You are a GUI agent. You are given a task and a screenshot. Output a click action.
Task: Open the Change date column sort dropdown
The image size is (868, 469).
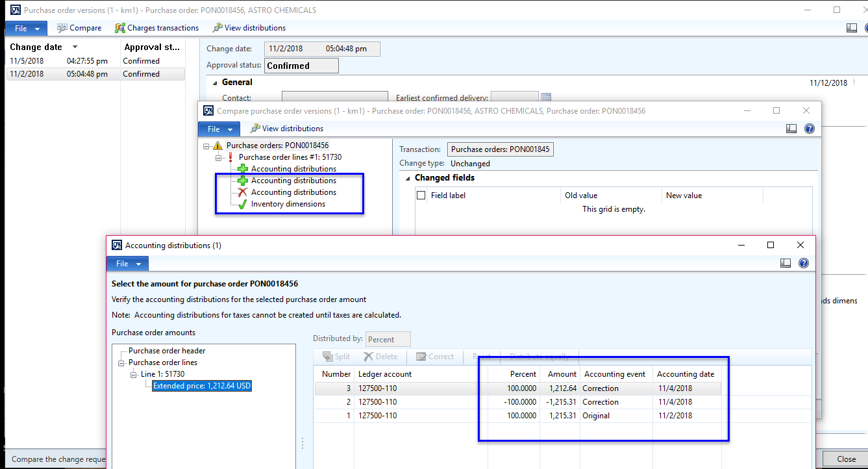(x=75, y=47)
